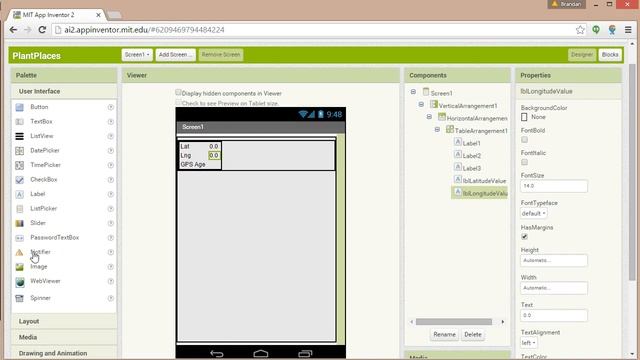The height and width of the screenshot is (360, 640).
Task: Open the FontTypeface default dropdown
Action: click(x=534, y=213)
